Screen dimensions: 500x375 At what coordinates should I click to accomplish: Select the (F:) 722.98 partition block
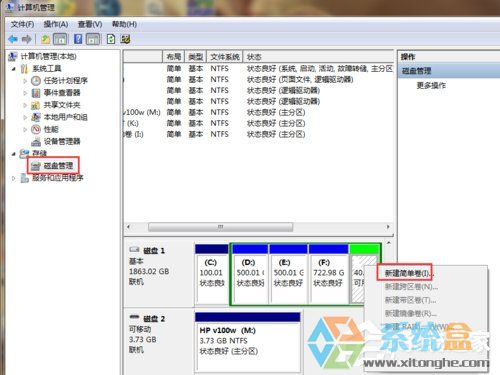tap(329, 274)
